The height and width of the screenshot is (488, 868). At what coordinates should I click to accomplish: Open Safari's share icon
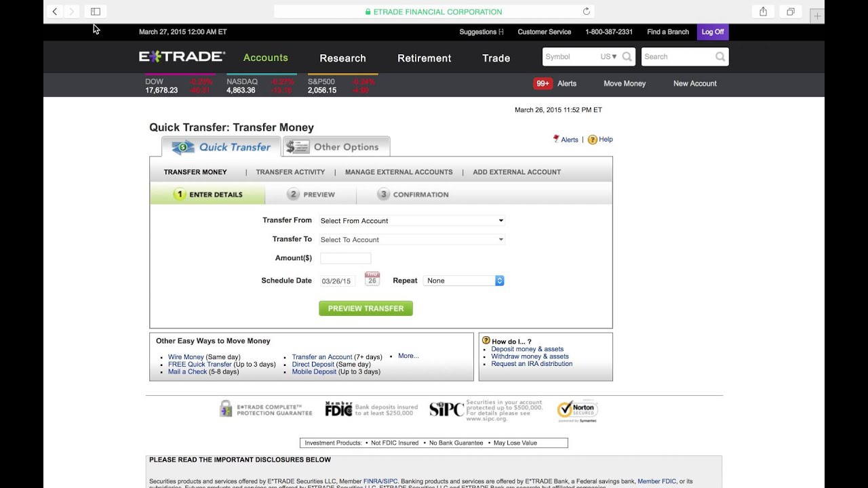(x=763, y=12)
